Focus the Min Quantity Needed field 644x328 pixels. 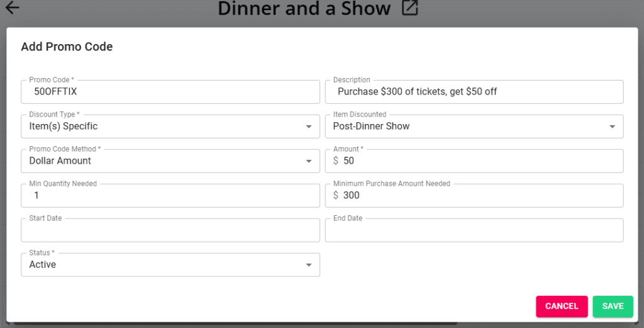click(x=170, y=195)
